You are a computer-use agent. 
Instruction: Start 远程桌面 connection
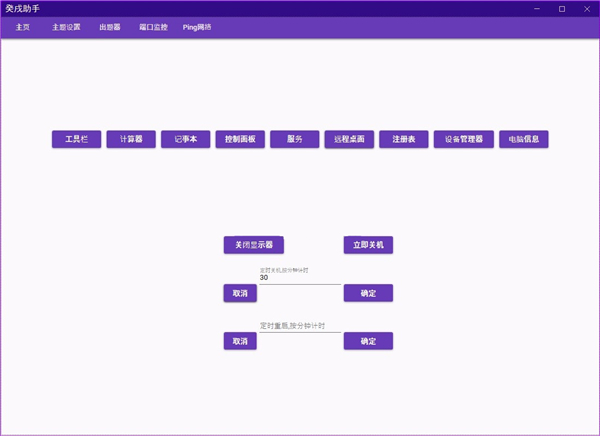pyautogui.click(x=349, y=139)
